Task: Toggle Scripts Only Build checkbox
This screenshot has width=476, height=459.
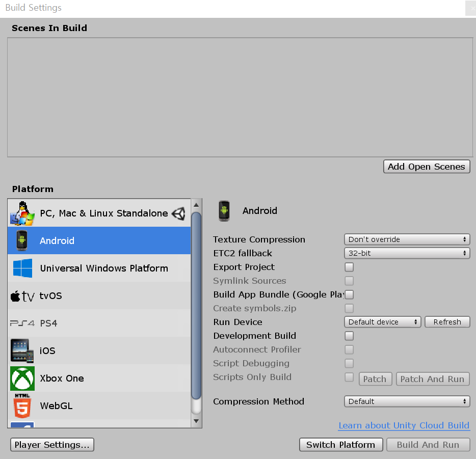Action: tap(349, 377)
